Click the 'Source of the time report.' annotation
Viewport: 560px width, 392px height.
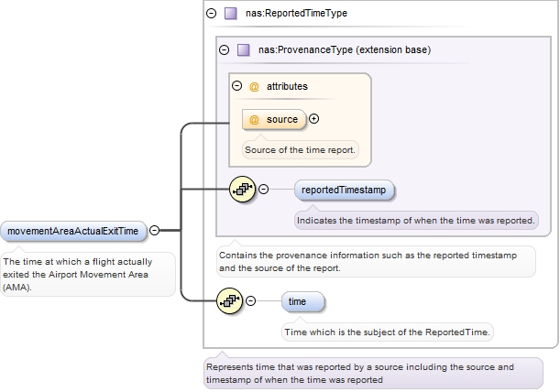tap(300, 149)
